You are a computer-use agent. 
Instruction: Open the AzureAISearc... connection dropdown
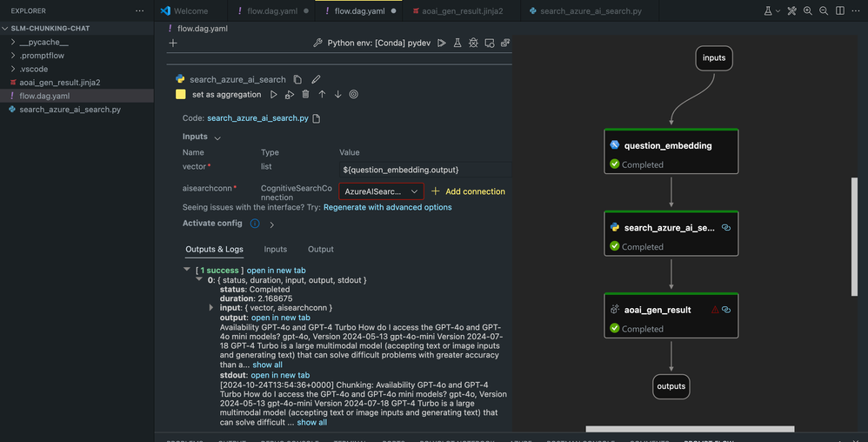pos(382,191)
